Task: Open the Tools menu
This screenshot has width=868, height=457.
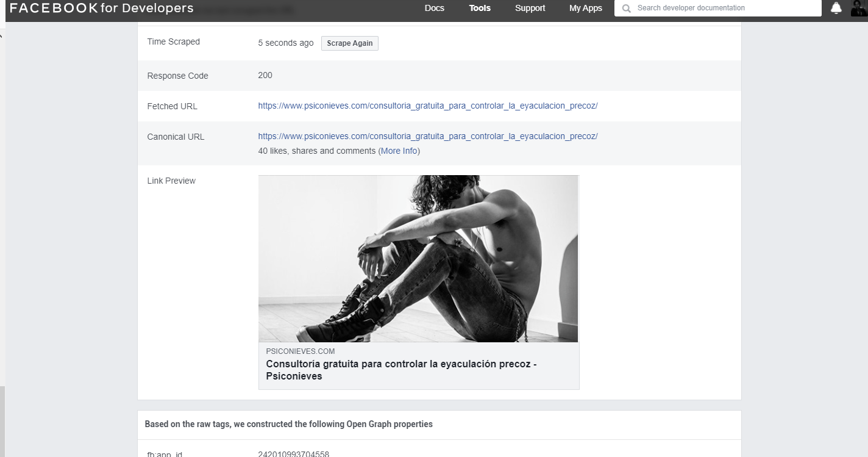Action: click(480, 8)
